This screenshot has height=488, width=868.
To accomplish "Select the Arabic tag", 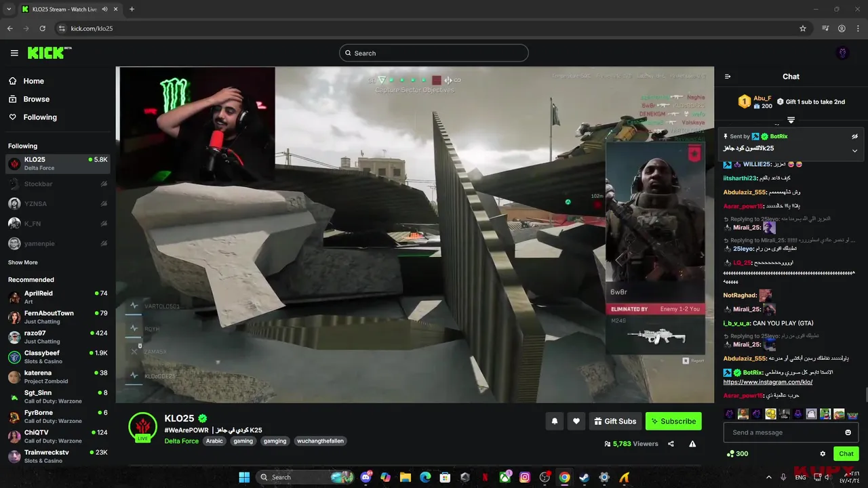I will (x=214, y=441).
